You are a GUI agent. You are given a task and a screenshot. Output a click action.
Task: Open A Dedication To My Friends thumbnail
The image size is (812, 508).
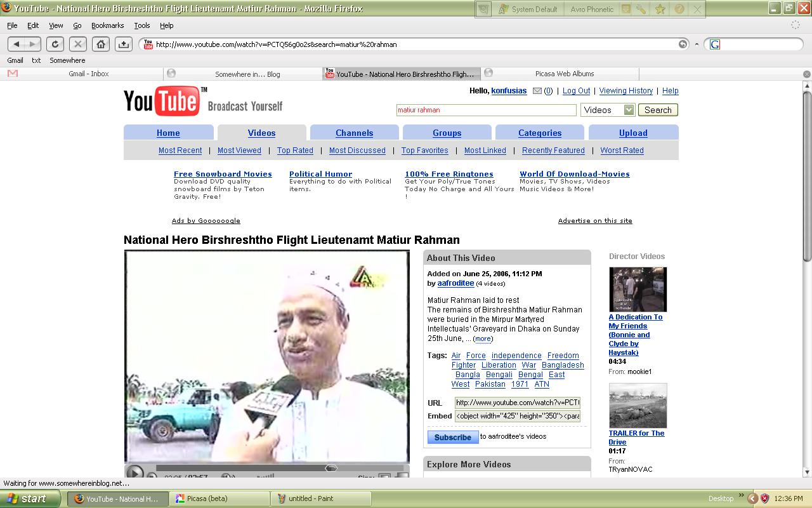[x=638, y=290]
